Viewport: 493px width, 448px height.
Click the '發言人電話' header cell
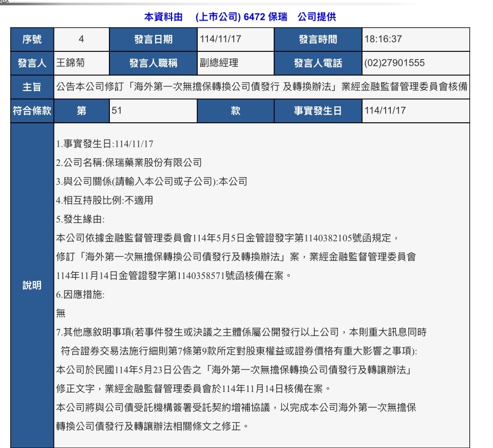point(318,63)
